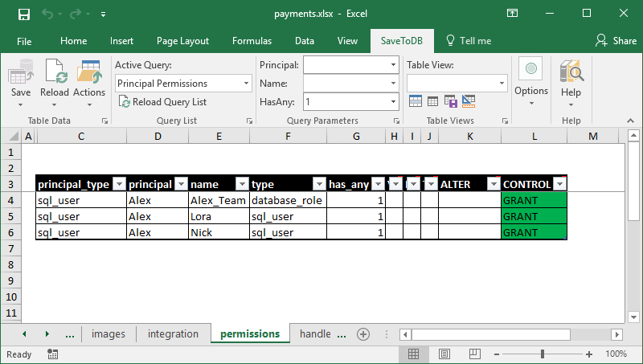The height and width of the screenshot is (364, 643).
Task: Launch the Query List dialog launcher
Action: (x=249, y=121)
